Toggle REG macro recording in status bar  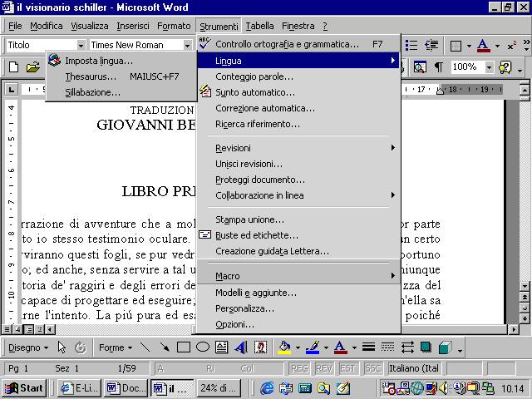tap(299, 368)
